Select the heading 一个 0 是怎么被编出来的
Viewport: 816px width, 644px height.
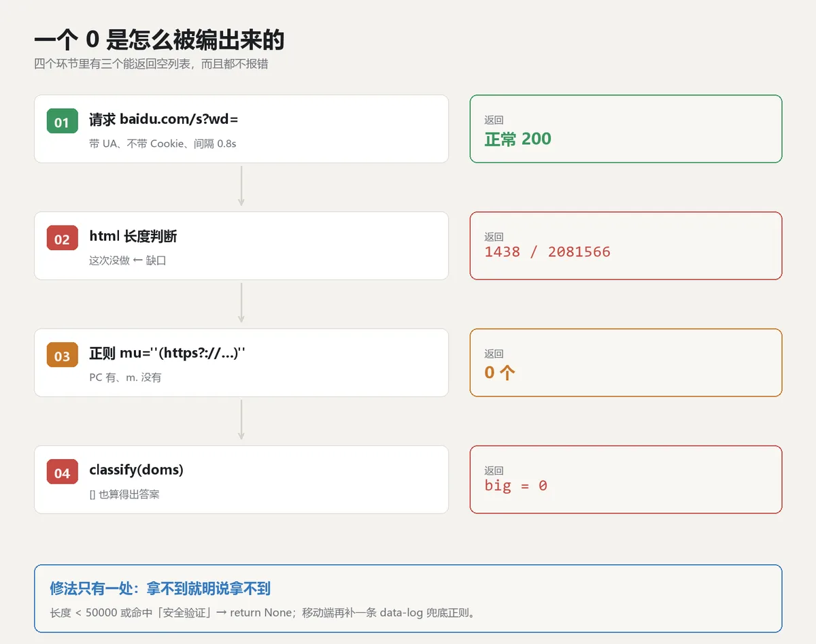[x=159, y=40]
